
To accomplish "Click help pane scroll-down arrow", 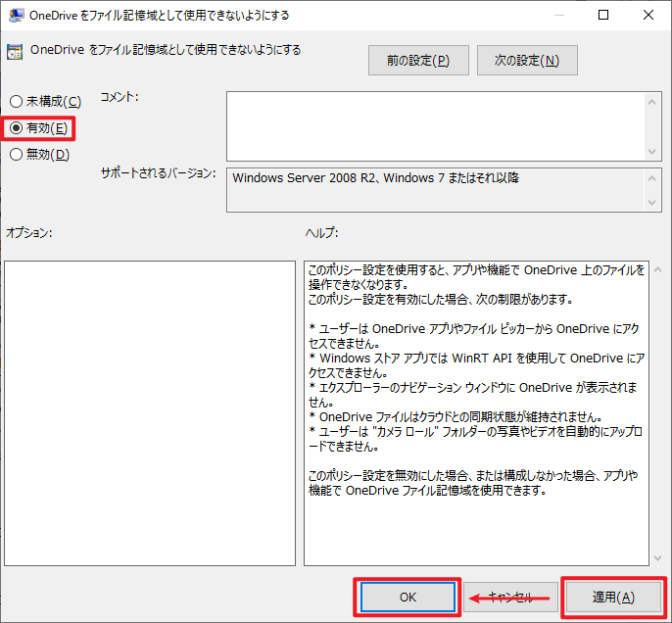I will [x=658, y=558].
